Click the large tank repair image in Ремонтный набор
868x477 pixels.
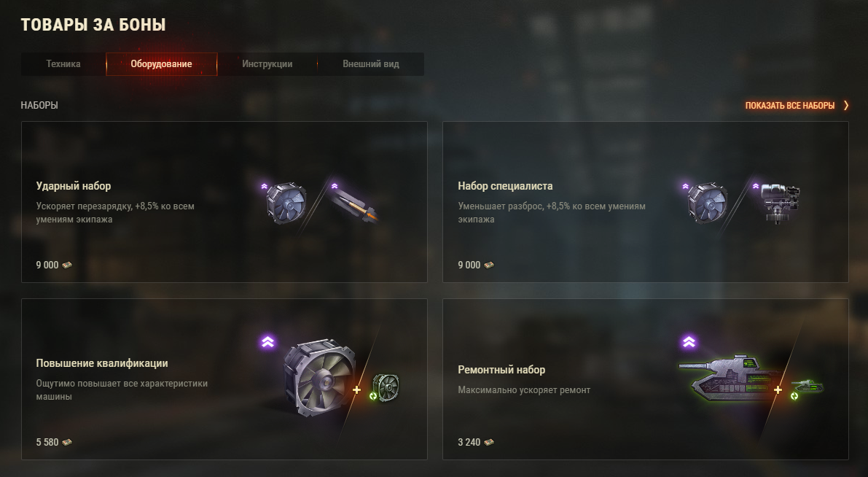(730, 377)
